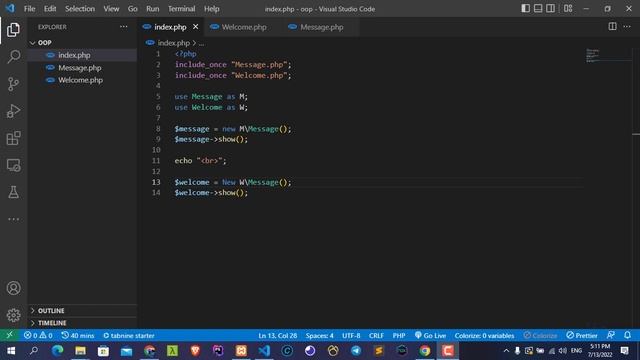Open Telegram from the taskbar

356,351
